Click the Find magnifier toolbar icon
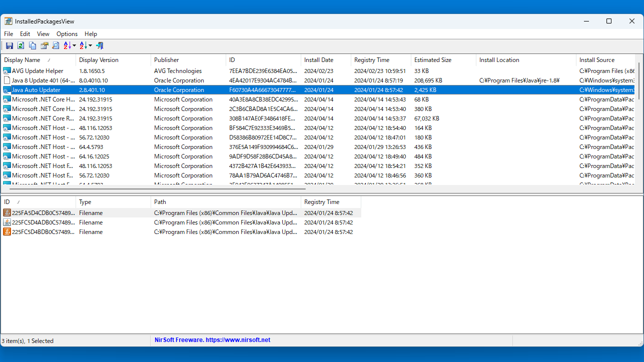 56,45
